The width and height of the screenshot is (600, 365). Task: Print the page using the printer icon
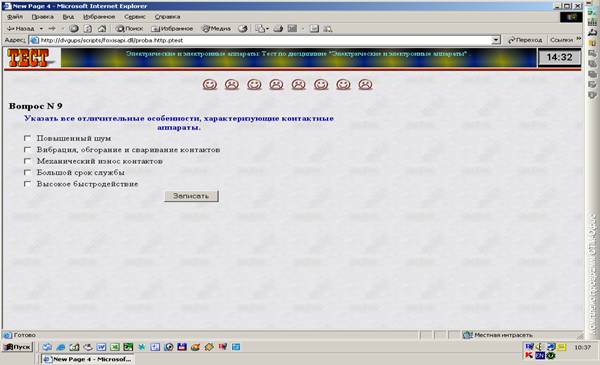[x=278, y=29]
